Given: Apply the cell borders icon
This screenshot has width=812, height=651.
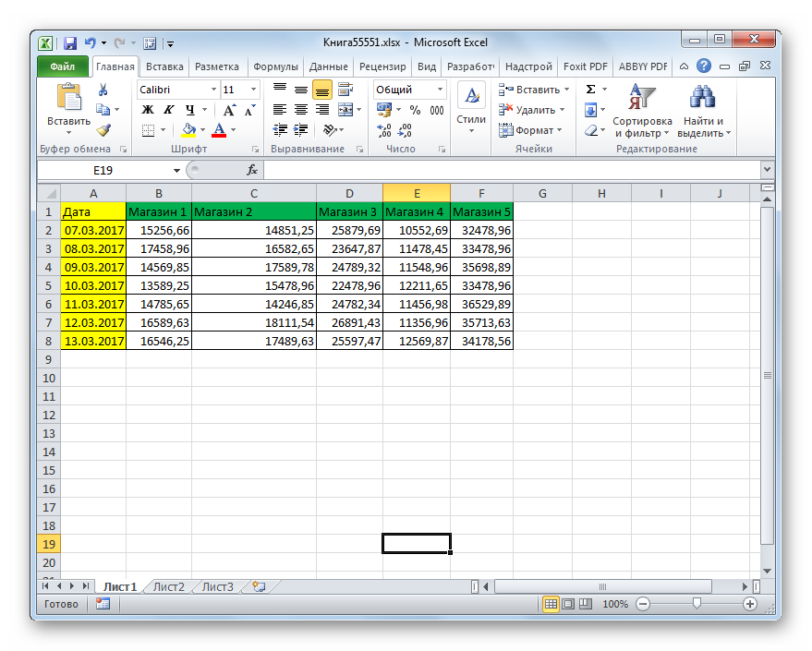Looking at the screenshot, I should pyautogui.click(x=148, y=130).
